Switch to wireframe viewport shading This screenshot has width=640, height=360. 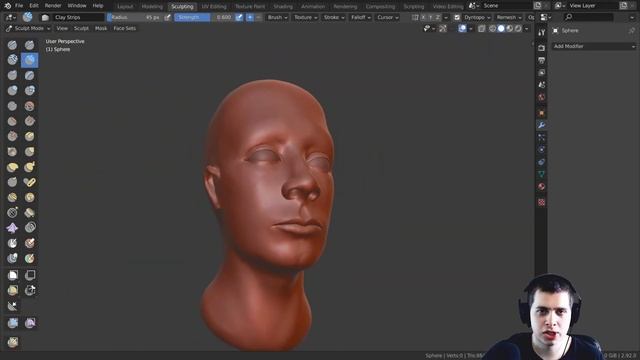click(x=493, y=28)
